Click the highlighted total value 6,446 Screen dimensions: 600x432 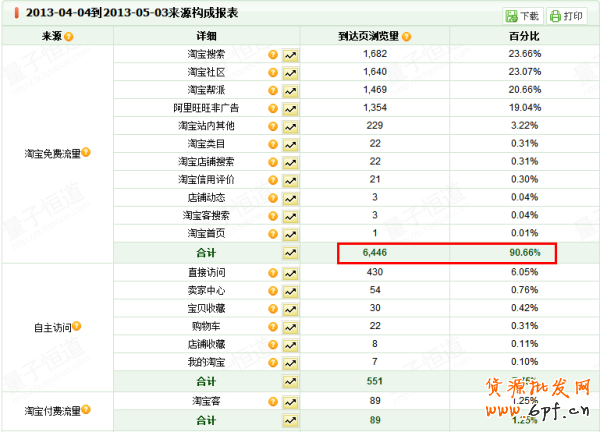pos(376,253)
